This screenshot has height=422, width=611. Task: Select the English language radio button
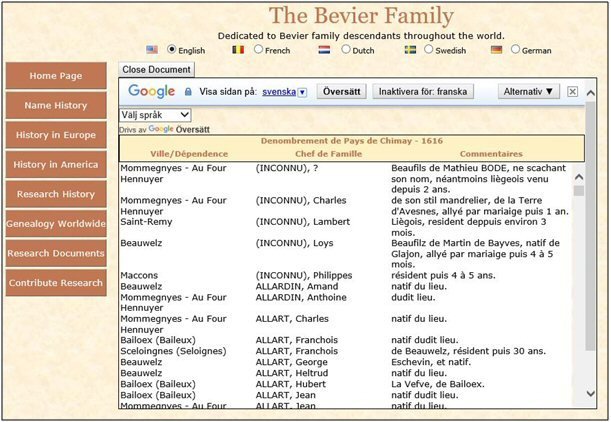[171, 49]
